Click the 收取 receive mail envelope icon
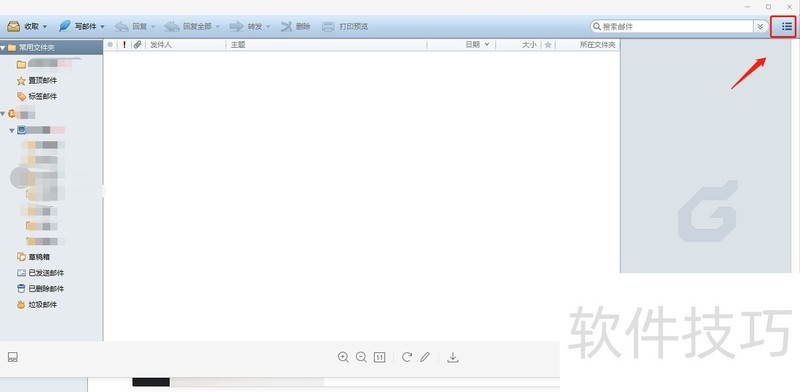 [x=13, y=26]
